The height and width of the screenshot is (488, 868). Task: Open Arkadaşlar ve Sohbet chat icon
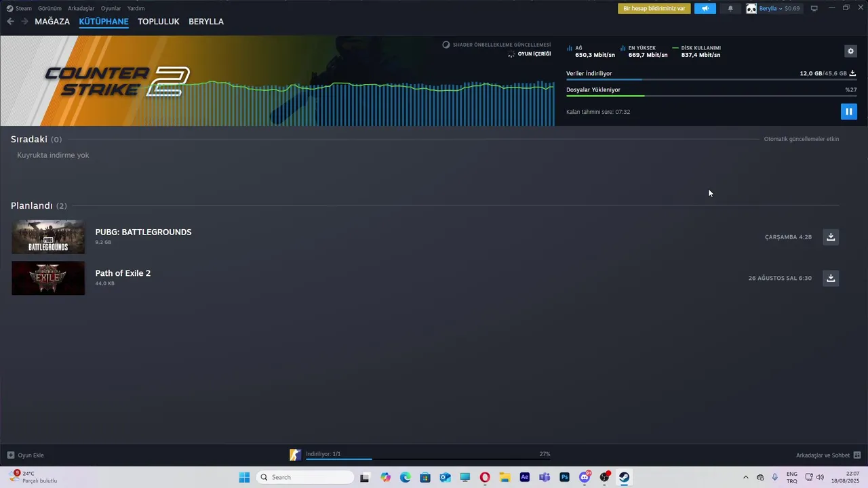point(857,455)
